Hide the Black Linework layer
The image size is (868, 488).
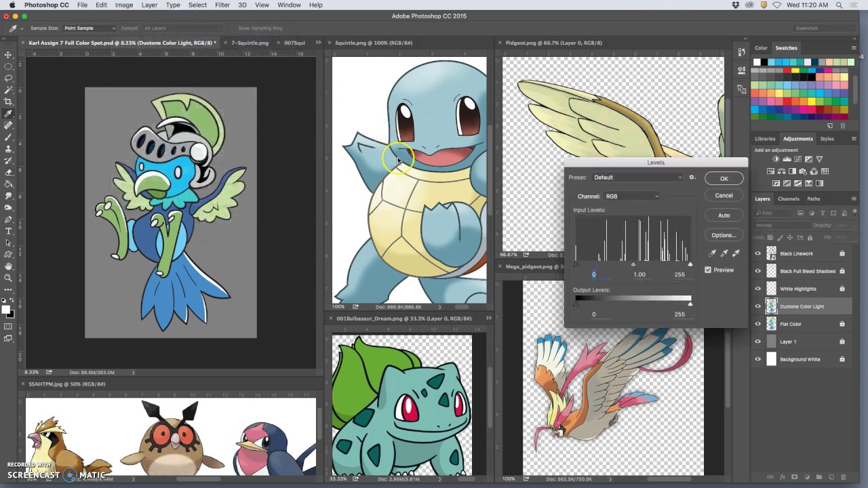[758, 253]
